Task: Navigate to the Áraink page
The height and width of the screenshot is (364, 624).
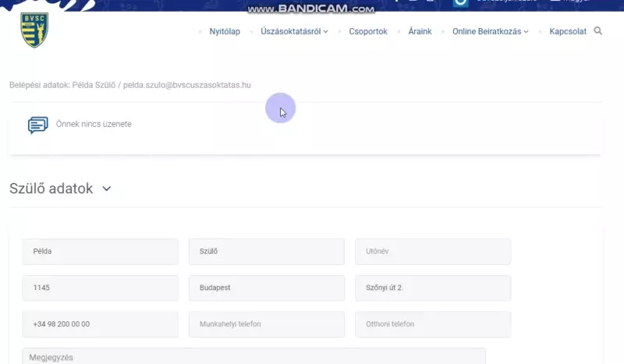Action: (420, 32)
